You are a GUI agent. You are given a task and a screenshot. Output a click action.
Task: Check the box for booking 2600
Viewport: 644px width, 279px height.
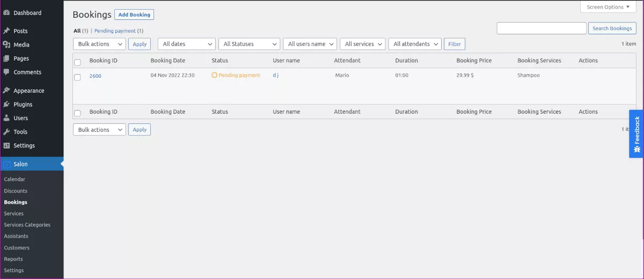(77, 77)
